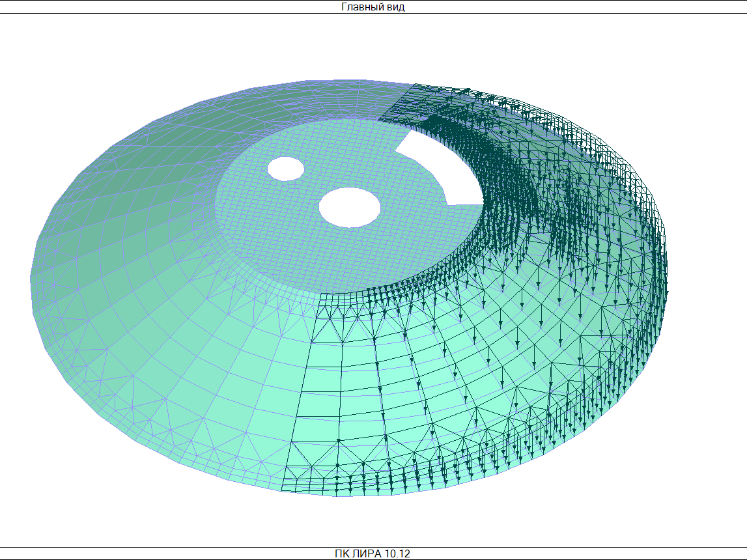Click the leftmost edge of the shell rim
This screenshot has height=560, width=747.
pos(31,280)
